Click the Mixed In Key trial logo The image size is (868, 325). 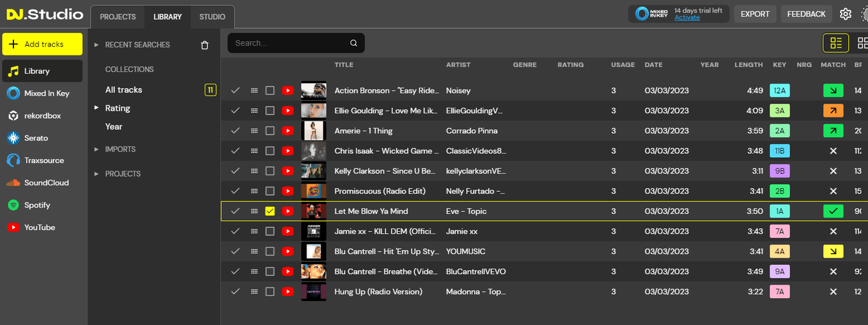pos(651,14)
